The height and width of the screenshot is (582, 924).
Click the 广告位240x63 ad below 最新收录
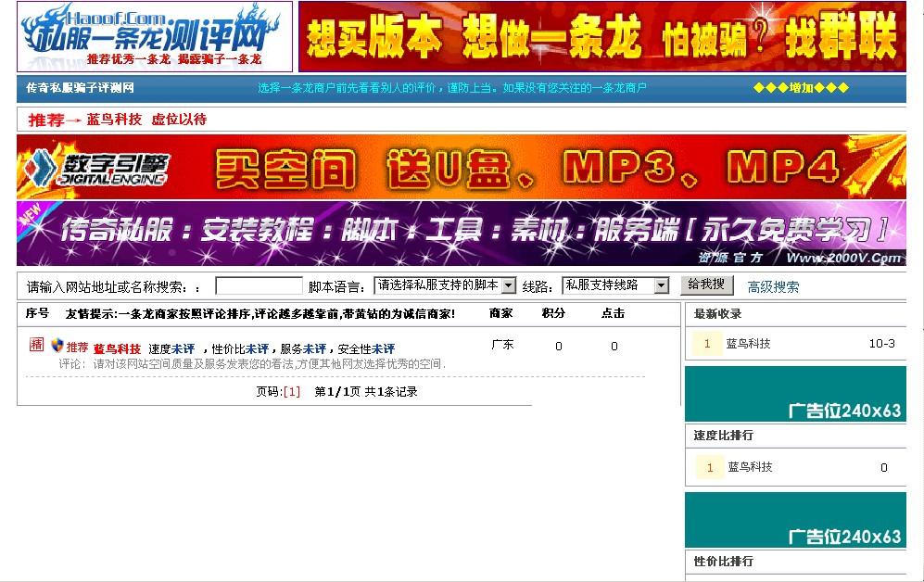[x=794, y=394]
